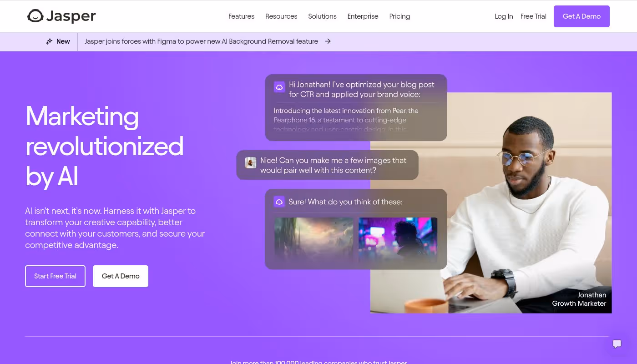Viewport: 637px width, 364px height.
Task: Expand the Solutions menu
Action: pyautogui.click(x=322, y=16)
